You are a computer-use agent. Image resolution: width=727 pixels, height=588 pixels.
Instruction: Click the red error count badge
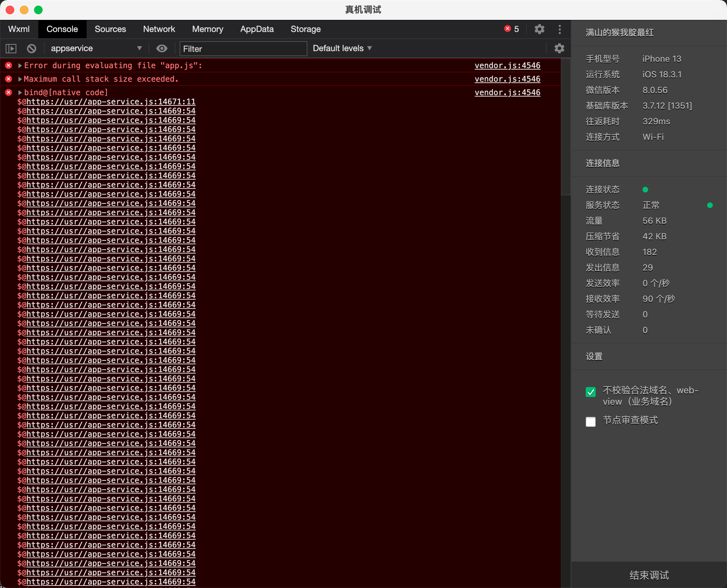pos(512,29)
